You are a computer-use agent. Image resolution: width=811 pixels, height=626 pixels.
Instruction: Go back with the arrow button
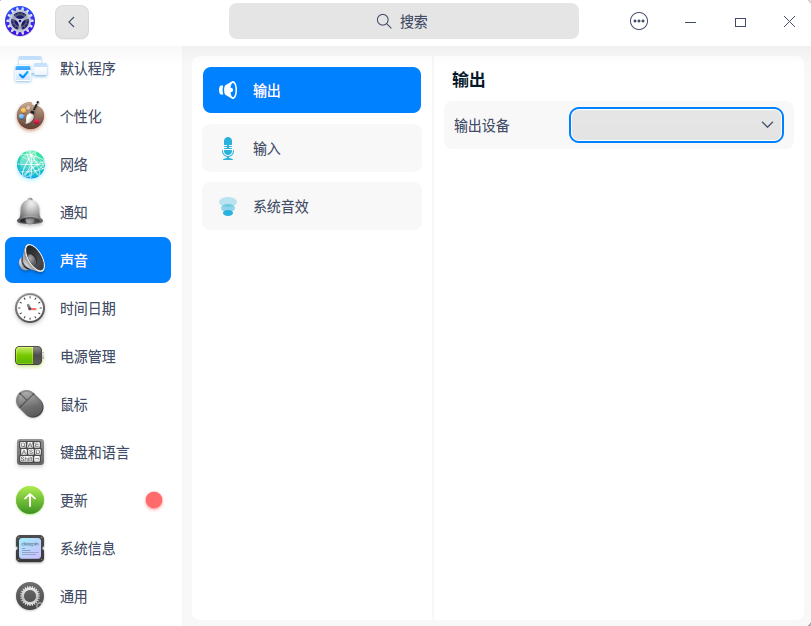72,22
